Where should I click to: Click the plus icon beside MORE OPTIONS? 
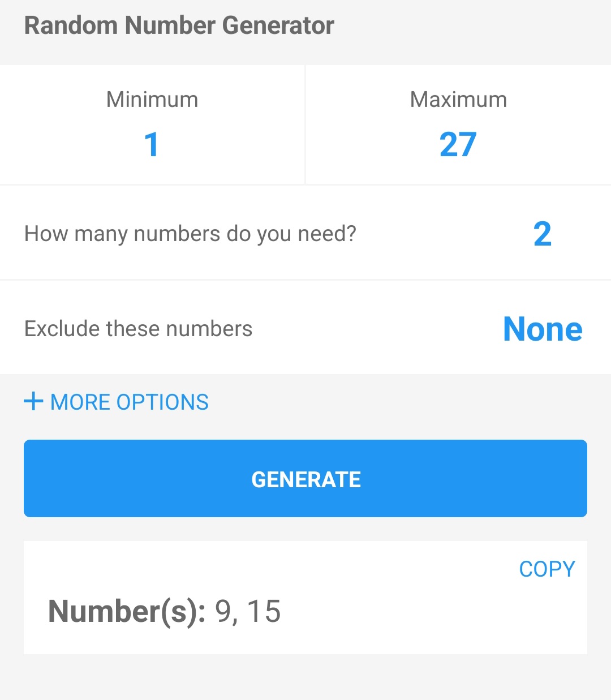pyautogui.click(x=33, y=402)
